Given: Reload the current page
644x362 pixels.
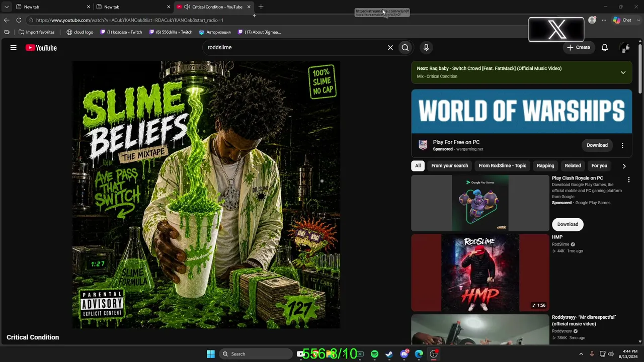Looking at the screenshot, I should click(x=19, y=20).
